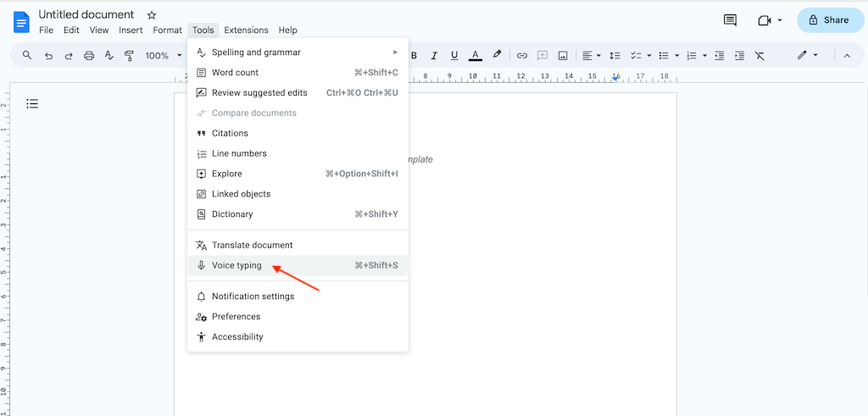Collapse the menus with the chevron
The height and width of the screenshot is (416, 868).
pos(847,55)
